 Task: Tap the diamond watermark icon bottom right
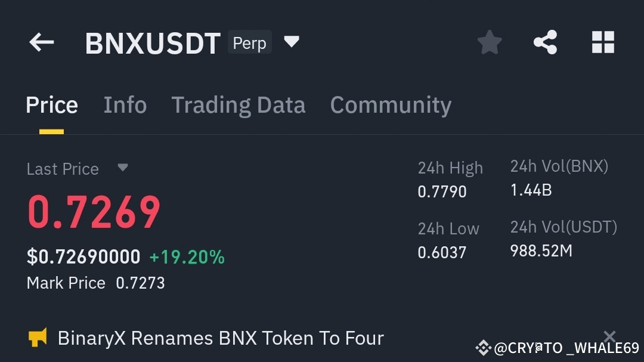click(484, 345)
